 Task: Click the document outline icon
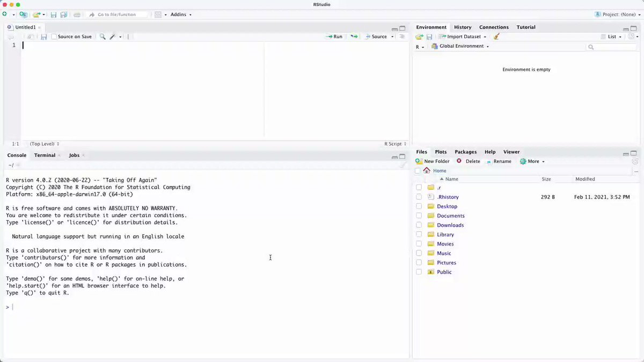click(402, 36)
